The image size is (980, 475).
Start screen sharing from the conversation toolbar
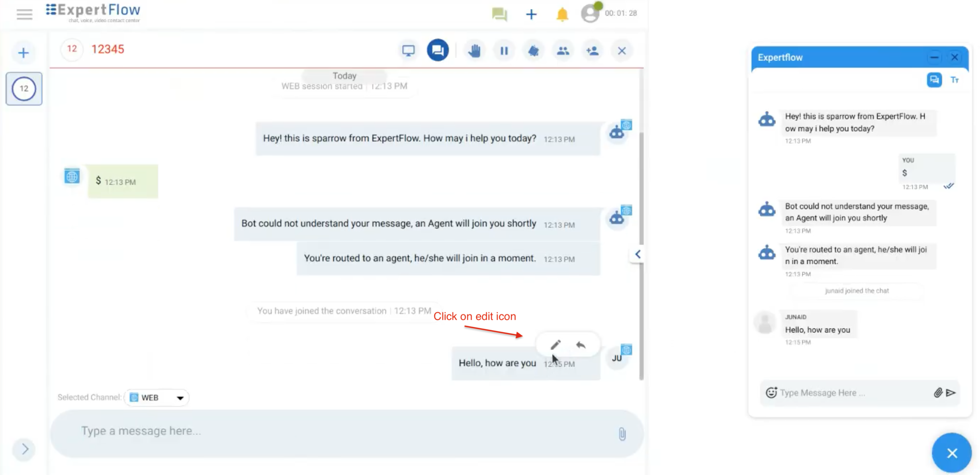pyautogui.click(x=408, y=50)
